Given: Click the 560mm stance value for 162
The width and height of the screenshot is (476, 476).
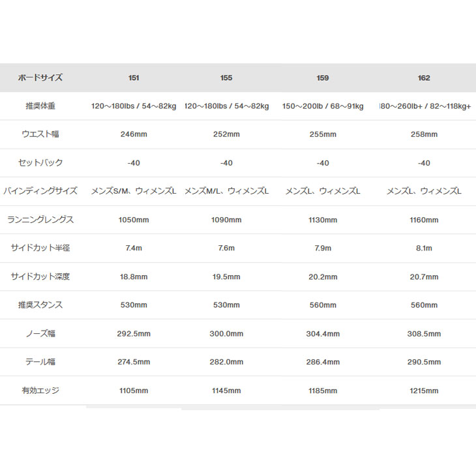Looking at the screenshot, I should tap(424, 305).
